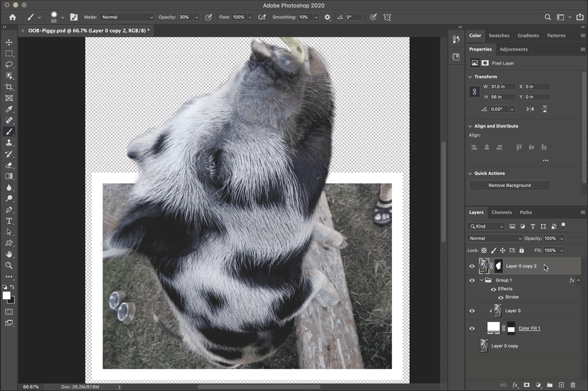This screenshot has width=588, height=391.
Task: Open layer blend mode Normal dropdown
Action: pyautogui.click(x=495, y=238)
